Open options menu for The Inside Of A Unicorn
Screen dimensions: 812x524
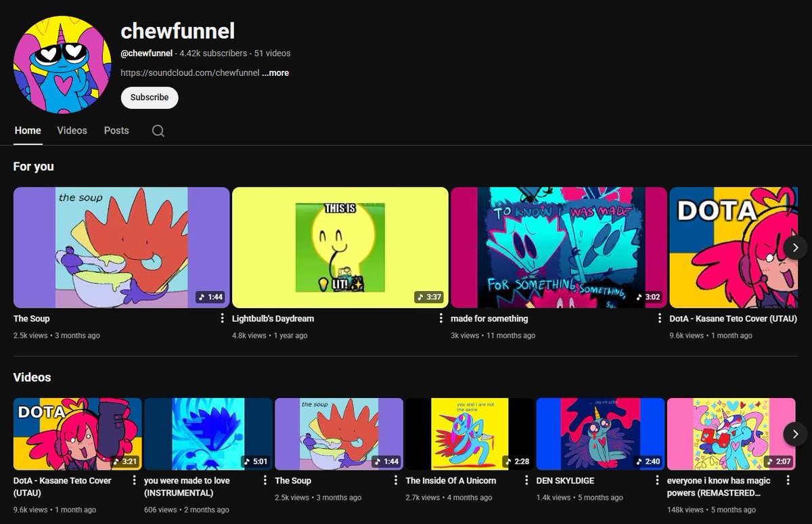(527, 481)
